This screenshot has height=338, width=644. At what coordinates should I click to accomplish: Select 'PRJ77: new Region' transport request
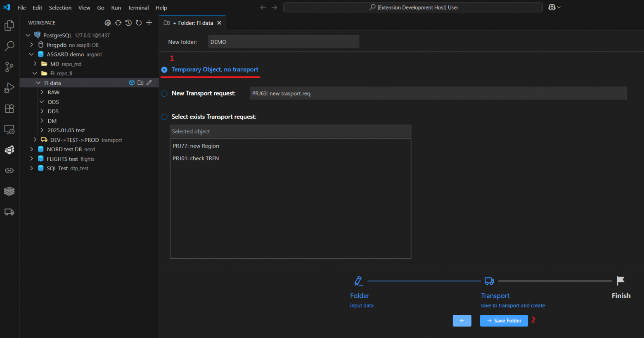[x=290, y=146]
